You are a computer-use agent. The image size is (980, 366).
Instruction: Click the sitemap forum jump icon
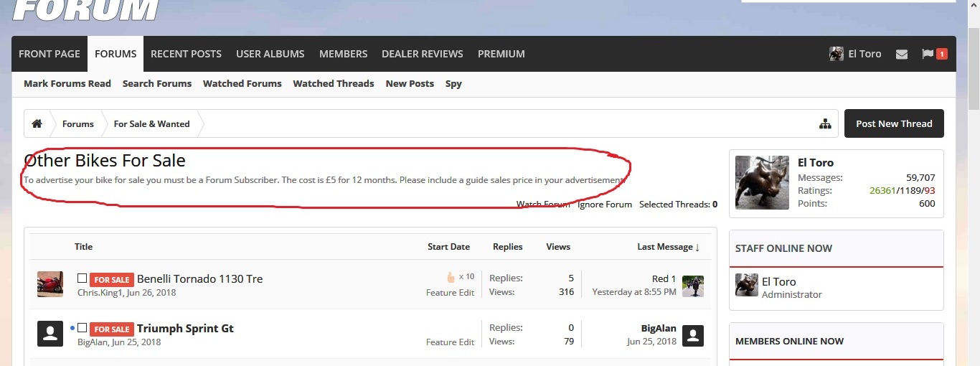[x=825, y=124]
